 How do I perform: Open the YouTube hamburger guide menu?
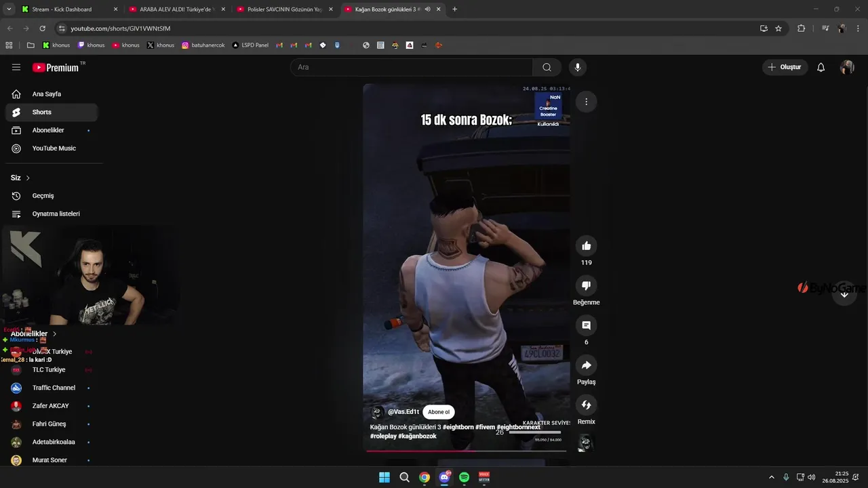[x=16, y=67]
